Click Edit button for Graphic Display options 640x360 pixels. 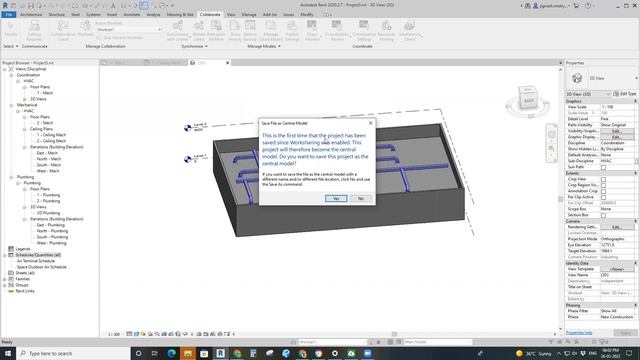click(617, 137)
